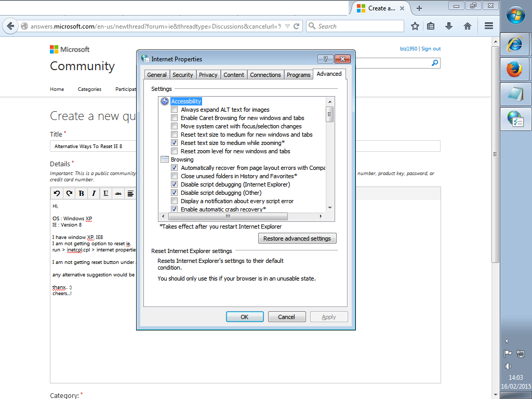Image resolution: width=532 pixels, height=399 pixels.
Task: Uncheck Reset text size while zooming
Action: [x=174, y=142]
